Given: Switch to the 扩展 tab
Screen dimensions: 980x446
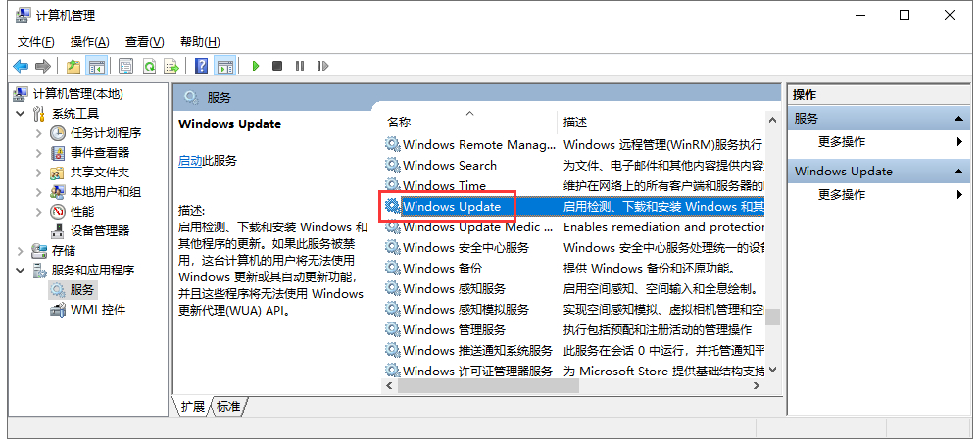Looking at the screenshot, I should point(192,407).
